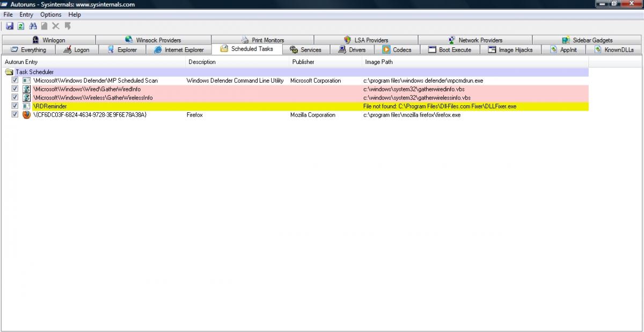
Task: Switch to the AppInit tab
Action: [563, 49]
